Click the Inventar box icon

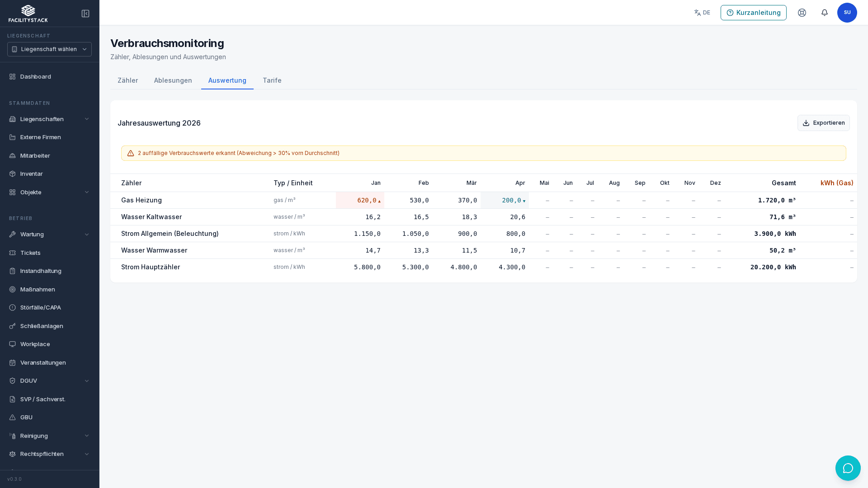coord(13,174)
